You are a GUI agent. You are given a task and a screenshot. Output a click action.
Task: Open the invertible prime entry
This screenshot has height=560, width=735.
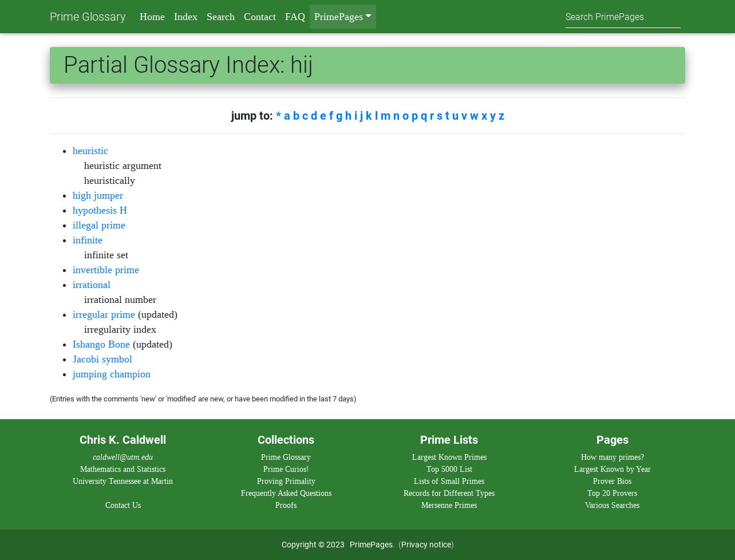tap(106, 270)
